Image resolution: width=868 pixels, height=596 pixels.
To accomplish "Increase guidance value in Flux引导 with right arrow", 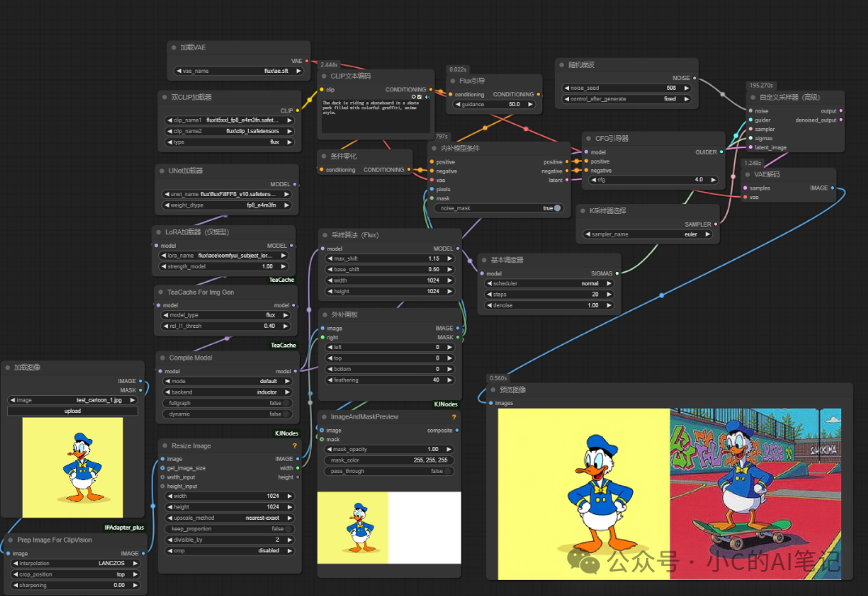I will pyautogui.click(x=530, y=104).
